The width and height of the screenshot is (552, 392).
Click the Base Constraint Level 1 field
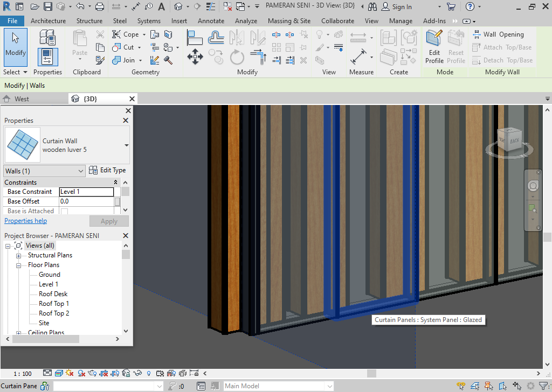pos(86,192)
